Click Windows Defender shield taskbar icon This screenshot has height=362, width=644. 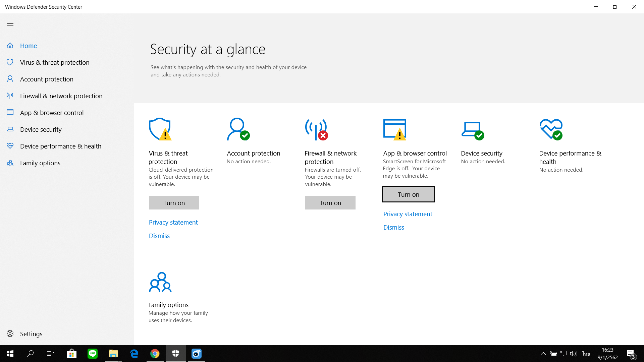point(176,353)
